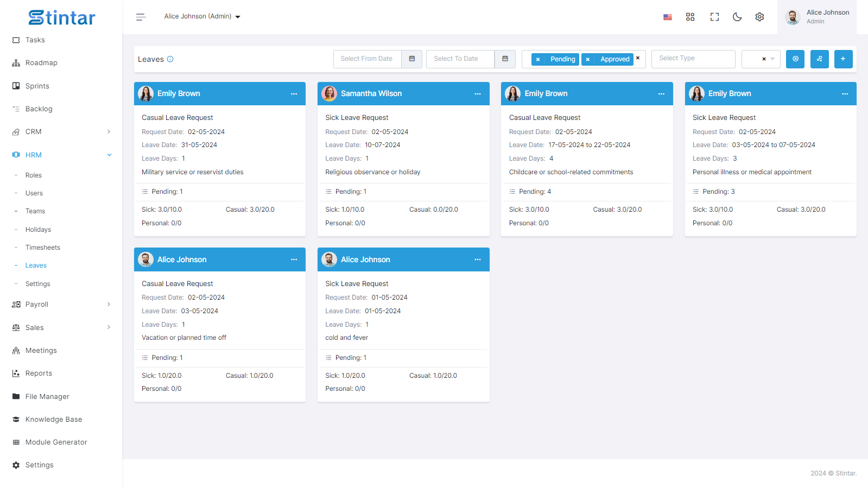Open fullscreen mode icon

tap(714, 17)
